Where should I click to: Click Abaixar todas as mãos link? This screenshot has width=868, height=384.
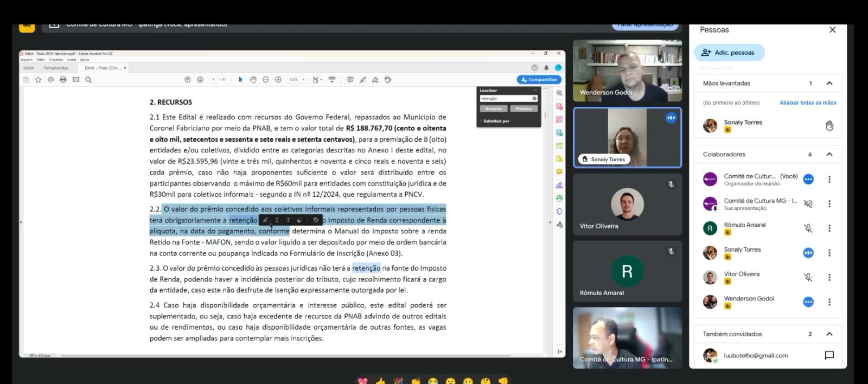tap(807, 103)
